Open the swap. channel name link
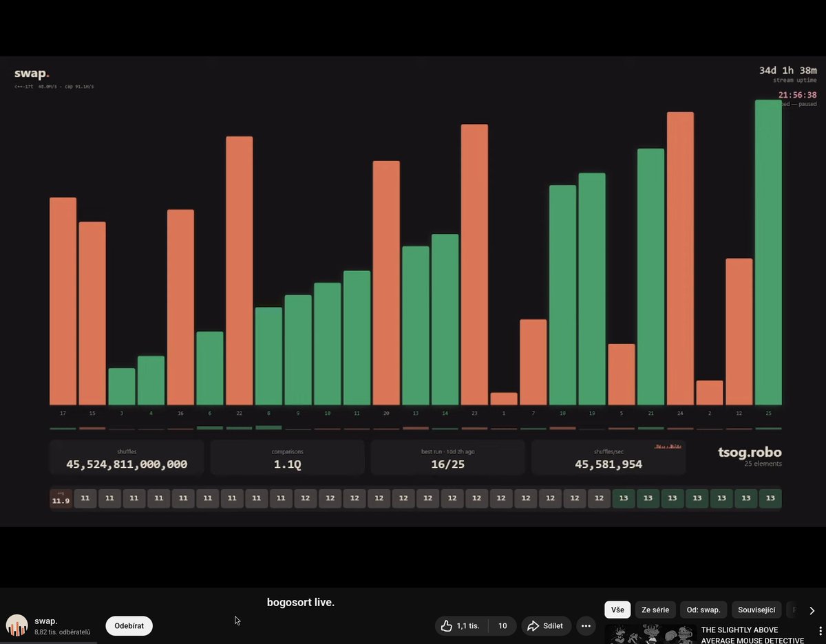Viewport: 826px width, 644px height. tap(46, 621)
